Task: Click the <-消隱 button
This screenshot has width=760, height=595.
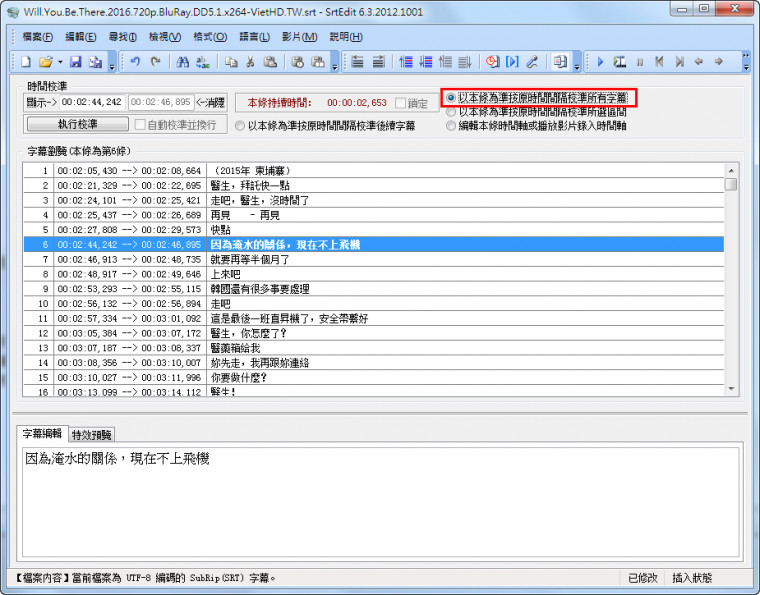Action: point(210,102)
